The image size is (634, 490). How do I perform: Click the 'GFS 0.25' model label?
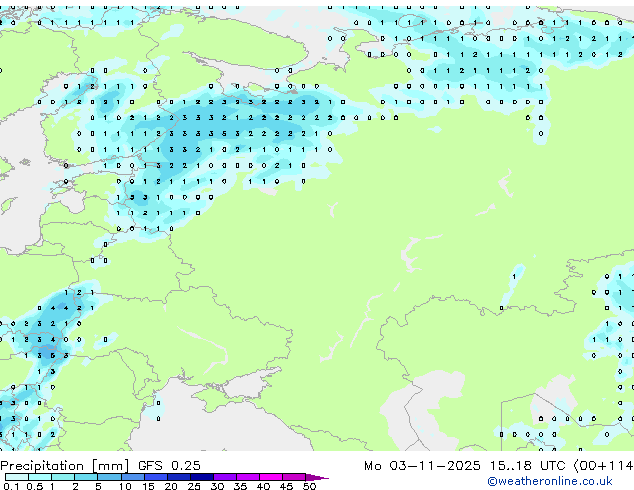[x=169, y=466]
